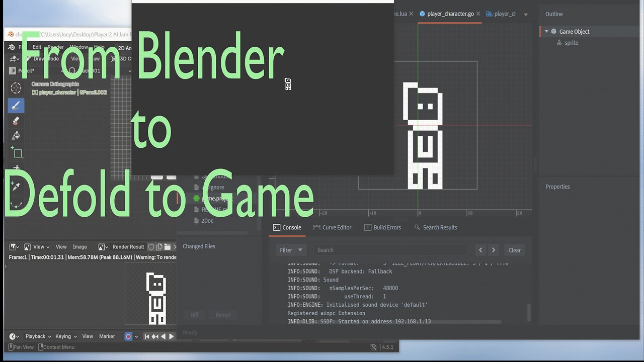This screenshot has height=362, width=644.
Task: Click the Blender version 4.5.1 status entry
Action: (x=387, y=347)
